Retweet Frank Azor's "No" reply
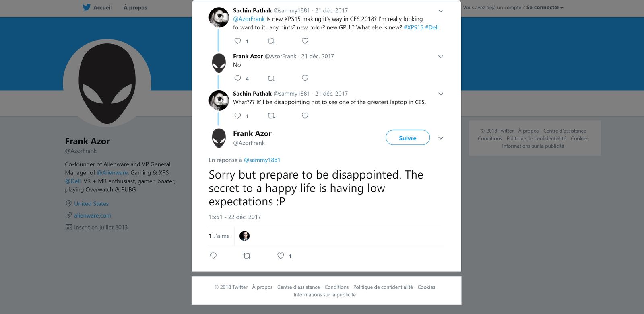The height and width of the screenshot is (314, 644). (x=271, y=78)
